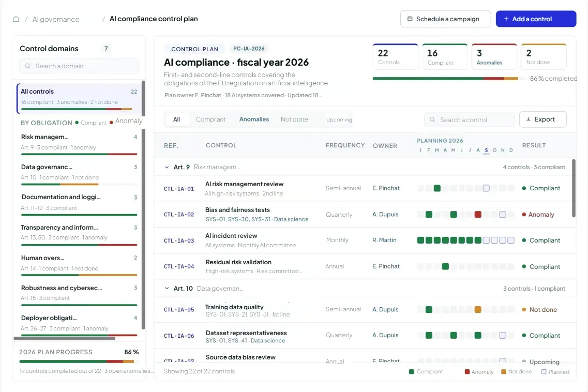Viewport: 588px width, 392px height.
Task: Switch to the Not done filter tab
Action: point(294,119)
